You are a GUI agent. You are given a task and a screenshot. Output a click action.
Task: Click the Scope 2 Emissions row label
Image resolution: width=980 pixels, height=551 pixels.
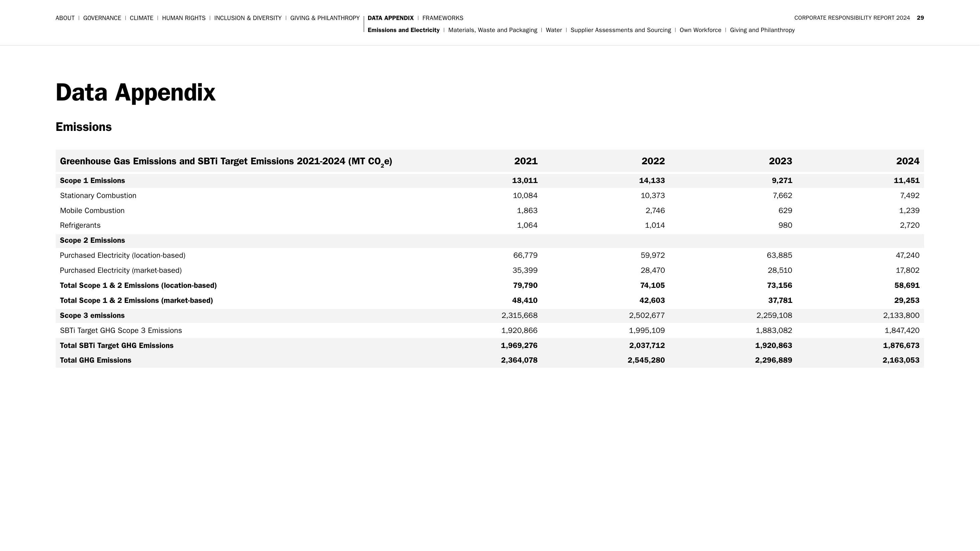[x=93, y=240]
